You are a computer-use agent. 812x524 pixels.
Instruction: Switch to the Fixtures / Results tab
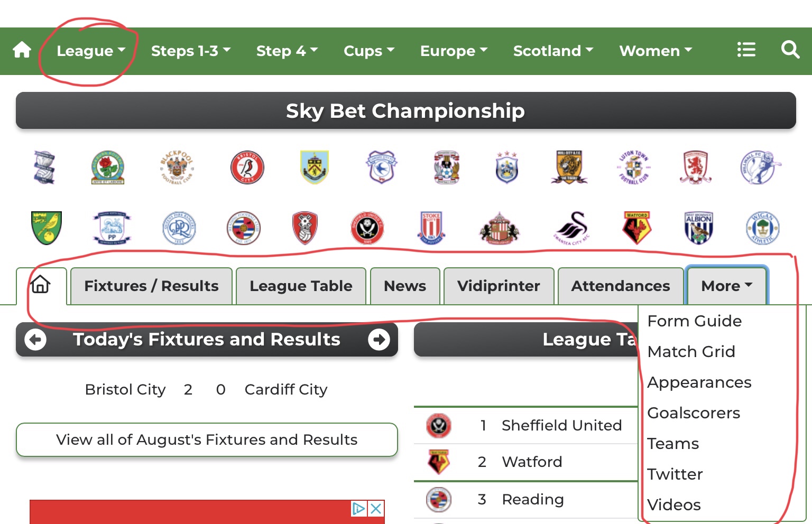click(x=151, y=286)
